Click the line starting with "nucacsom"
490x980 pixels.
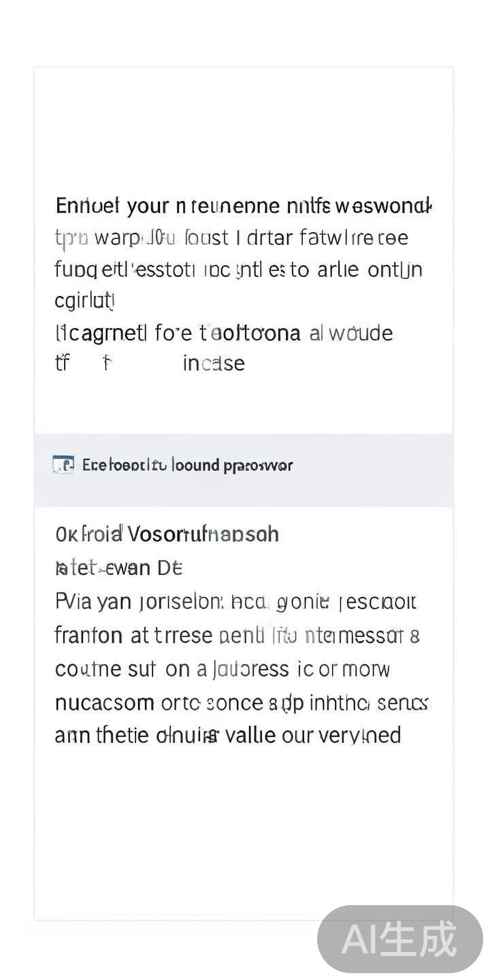coord(242,702)
